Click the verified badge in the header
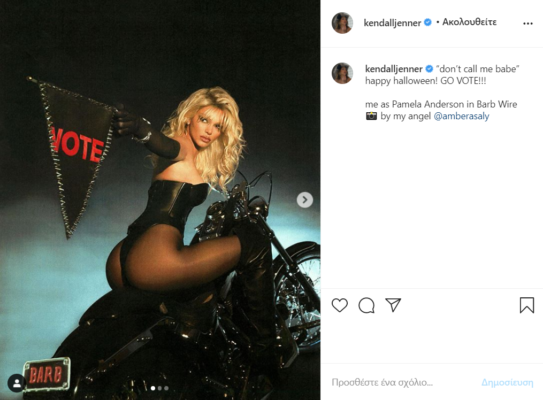Viewport: 543px width, 400px height. [x=428, y=22]
